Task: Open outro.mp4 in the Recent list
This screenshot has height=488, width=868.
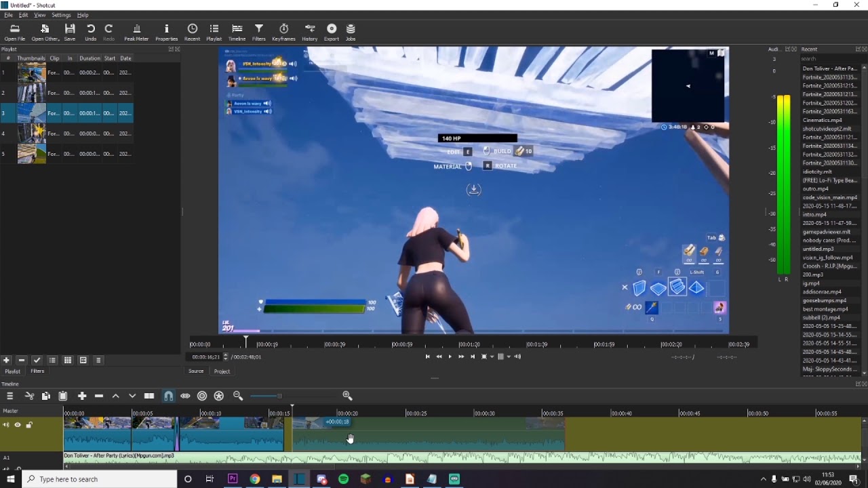Action: click(x=814, y=189)
